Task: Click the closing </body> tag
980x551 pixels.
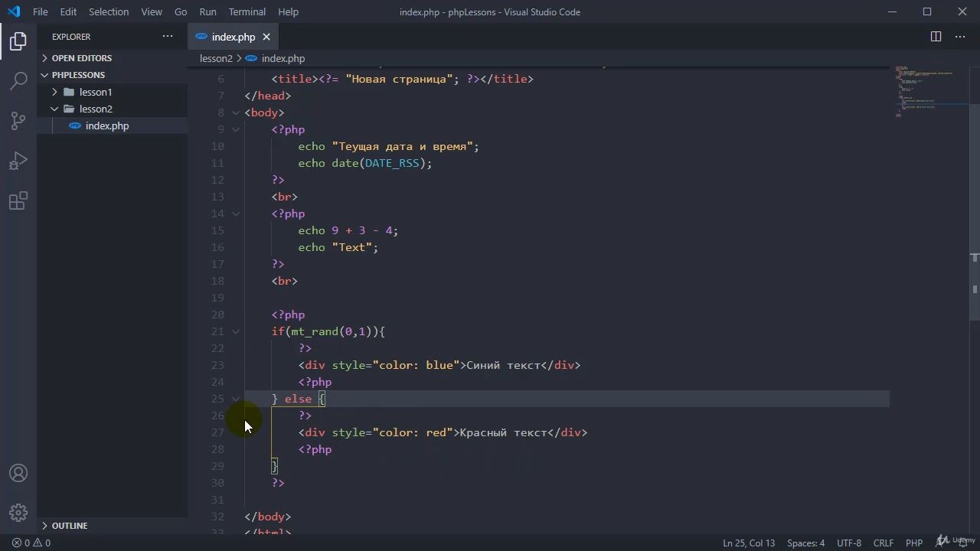Action: click(x=268, y=517)
